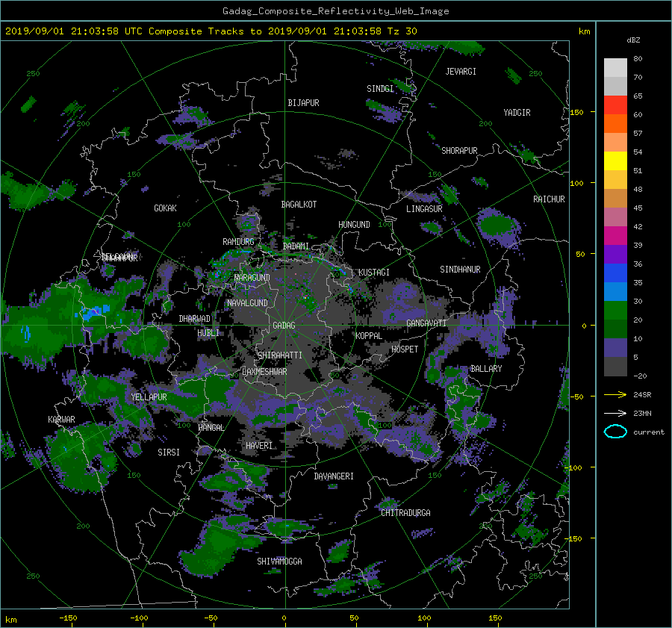This screenshot has height=628, width=672.
Task: Click the CHITRADURGA city label
Action: click(x=405, y=513)
